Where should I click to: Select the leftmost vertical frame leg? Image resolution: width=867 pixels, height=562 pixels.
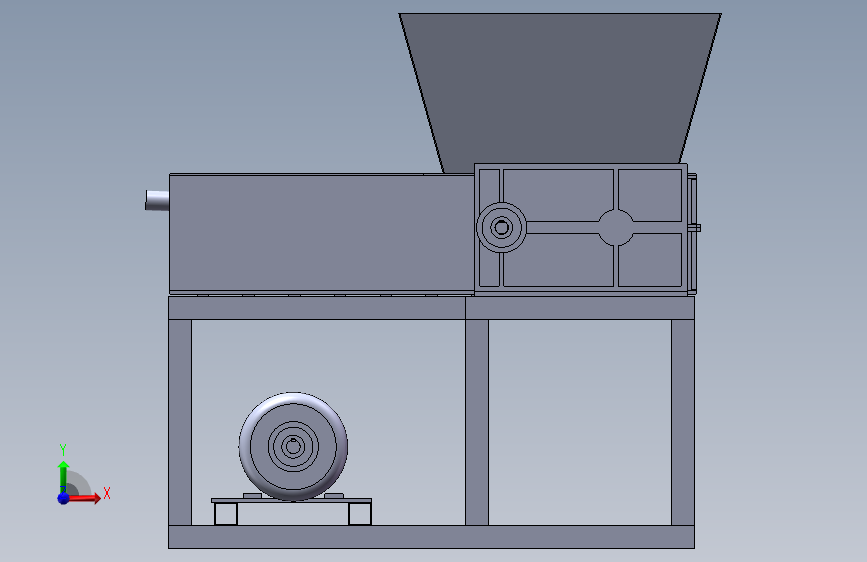[180, 422]
